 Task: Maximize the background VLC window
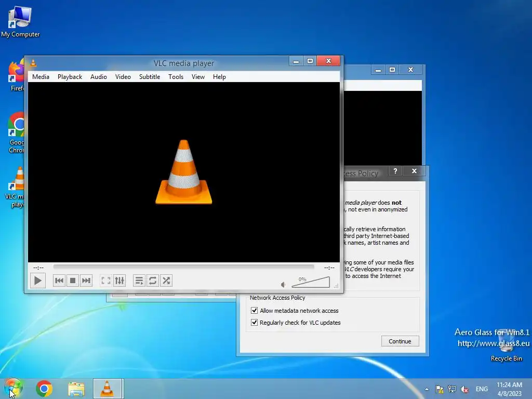click(392, 70)
